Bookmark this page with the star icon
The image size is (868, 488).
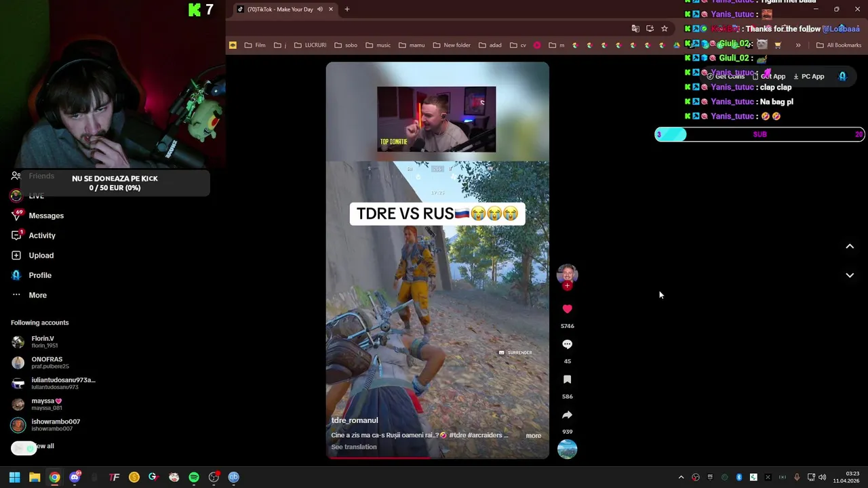click(x=665, y=28)
